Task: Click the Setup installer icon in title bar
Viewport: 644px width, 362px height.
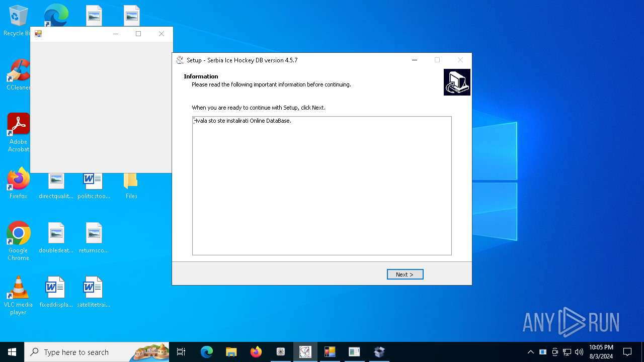Action: 180,60
